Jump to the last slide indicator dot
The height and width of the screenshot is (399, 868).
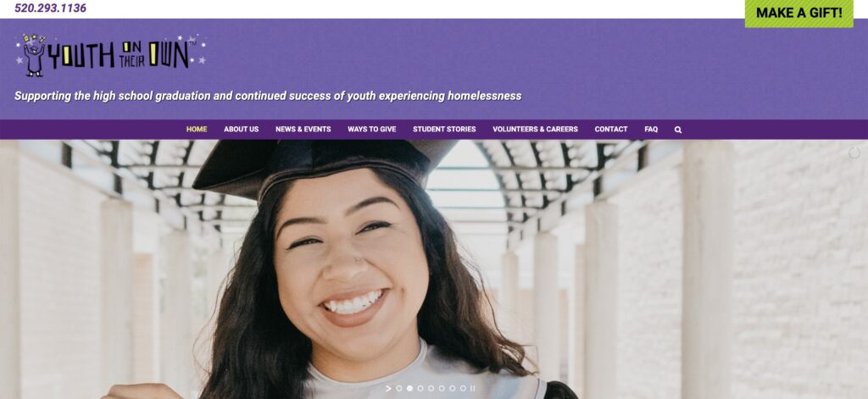463,389
